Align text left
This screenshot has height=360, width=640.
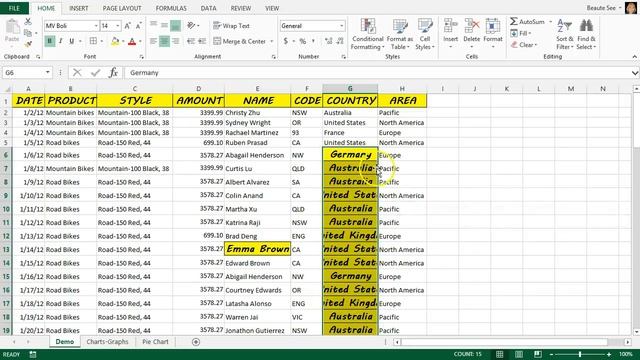pos(153,41)
